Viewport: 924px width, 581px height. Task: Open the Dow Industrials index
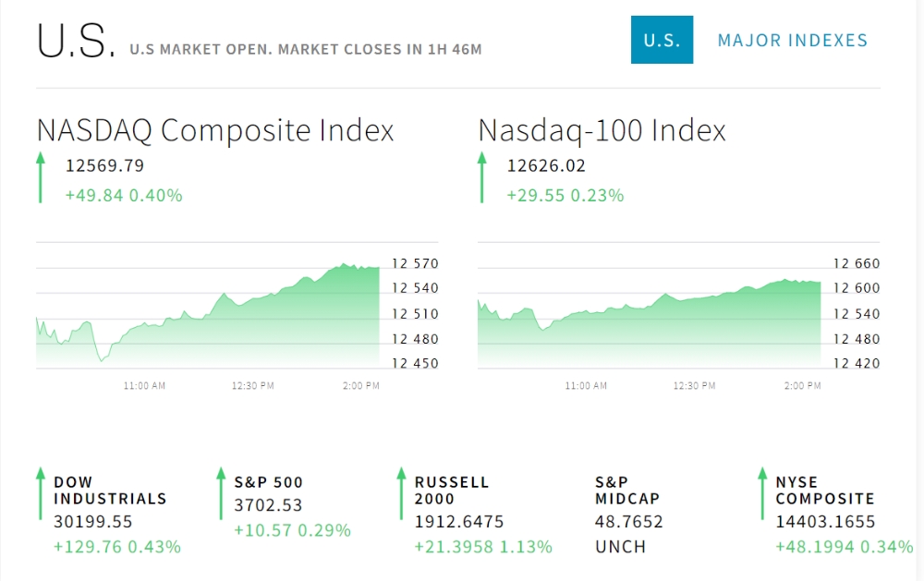(x=110, y=490)
